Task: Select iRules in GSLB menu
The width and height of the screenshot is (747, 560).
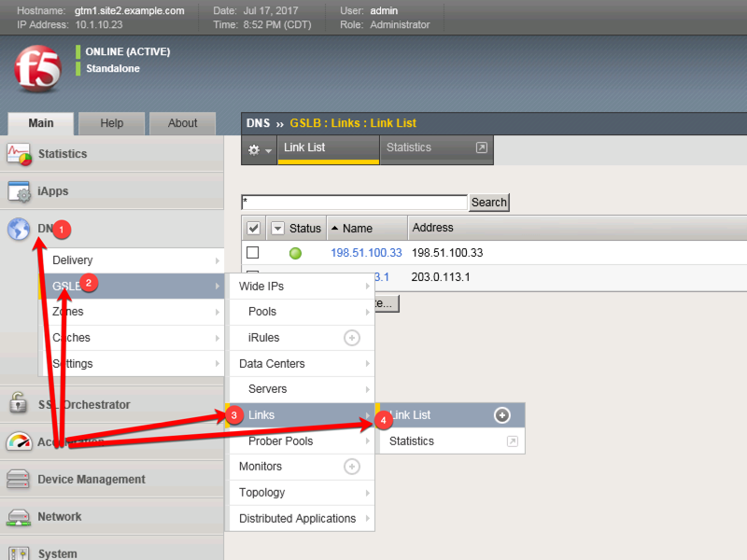Action: (x=263, y=338)
